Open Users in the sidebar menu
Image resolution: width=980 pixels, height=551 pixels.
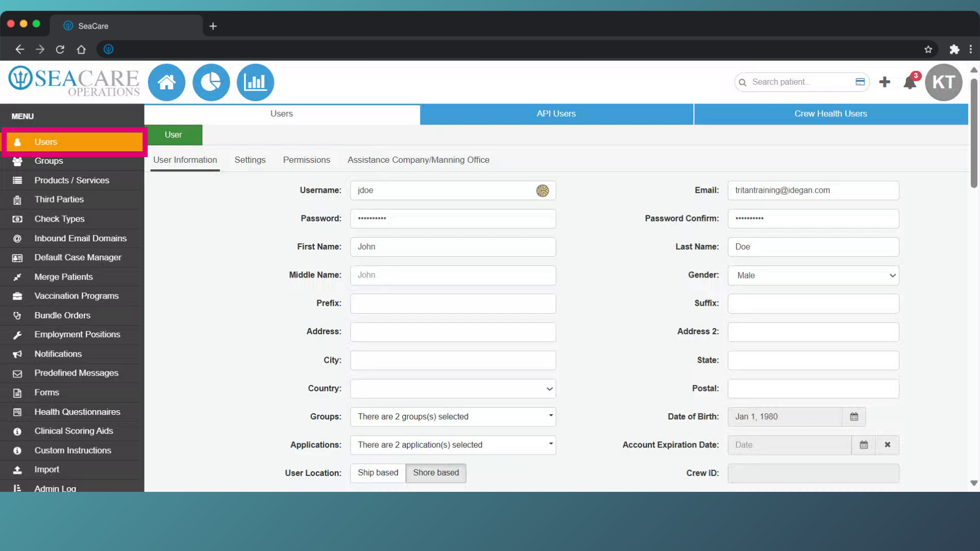click(x=75, y=142)
